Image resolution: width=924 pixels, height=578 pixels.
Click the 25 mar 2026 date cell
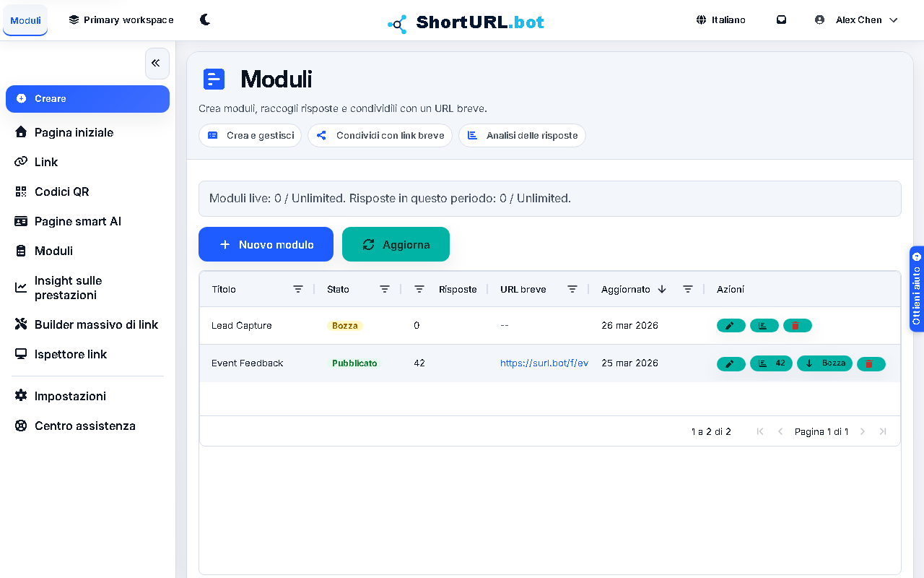tap(629, 363)
